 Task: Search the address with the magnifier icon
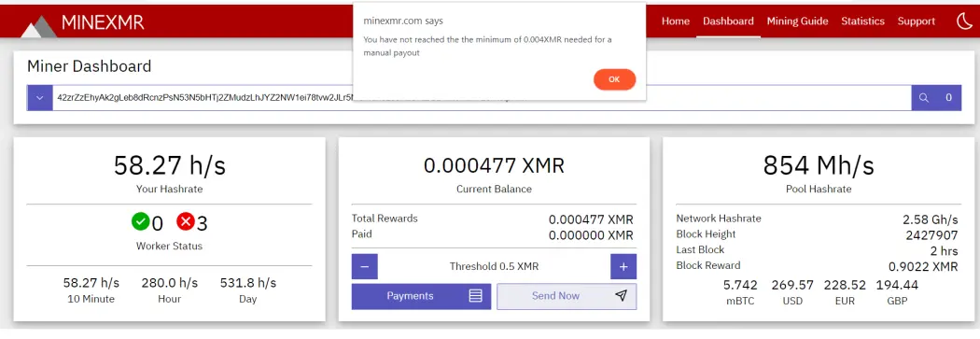pos(924,97)
